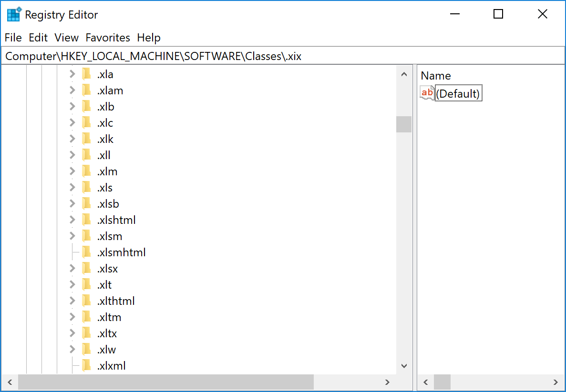Click the .xls folder icon
This screenshot has height=392, width=566.
86,188
